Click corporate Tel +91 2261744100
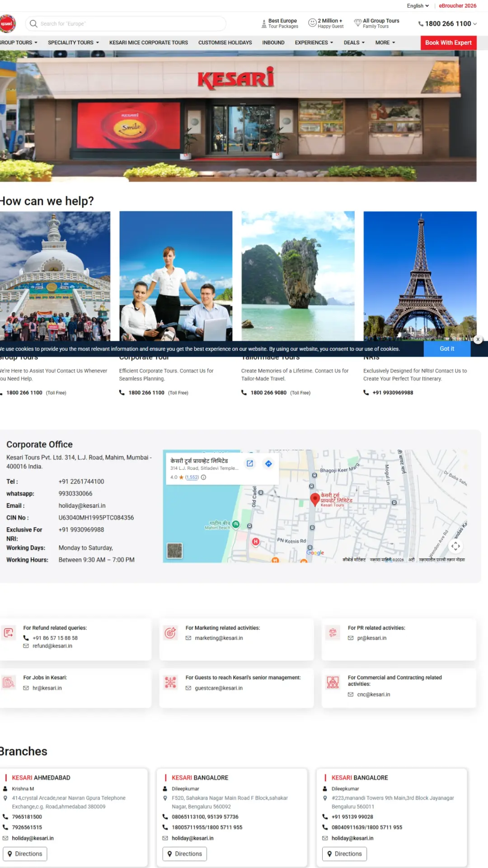Viewport: 488px width, 868px height. pyautogui.click(x=81, y=482)
